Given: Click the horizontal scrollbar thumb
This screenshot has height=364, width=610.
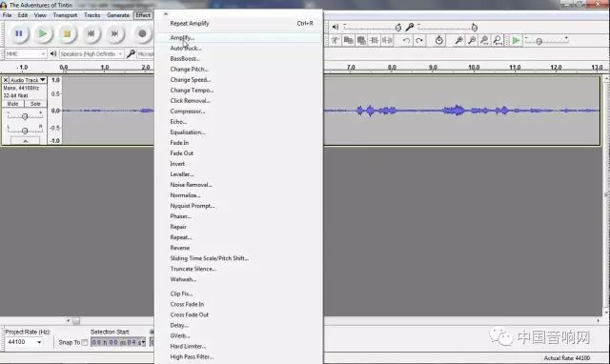Looking at the screenshot, I should tap(76, 321).
